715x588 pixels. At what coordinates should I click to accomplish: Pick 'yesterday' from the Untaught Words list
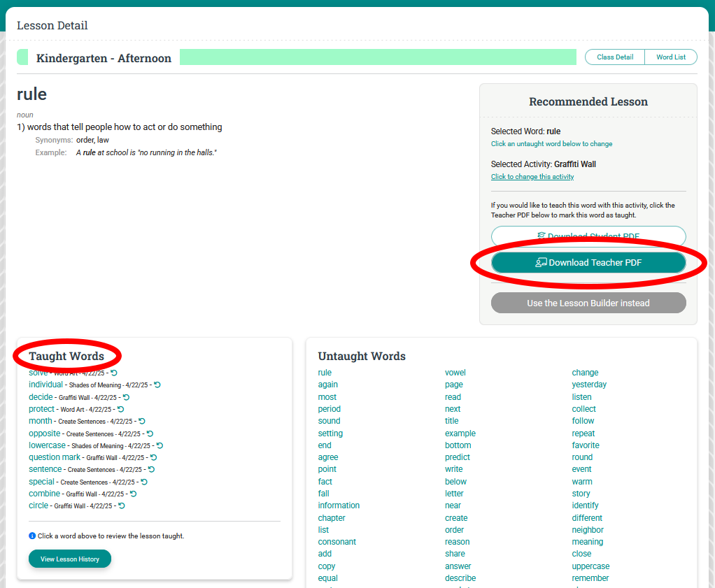click(589, 385)
